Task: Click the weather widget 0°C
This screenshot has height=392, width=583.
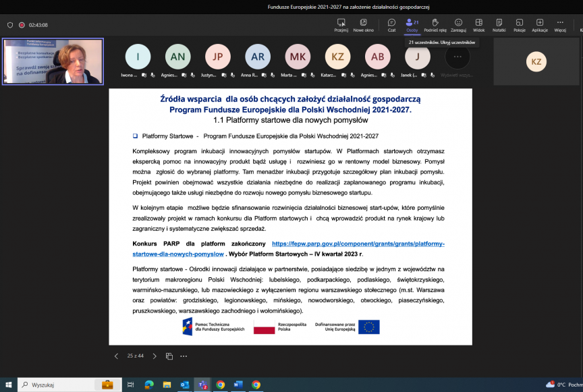Action: 564,385
